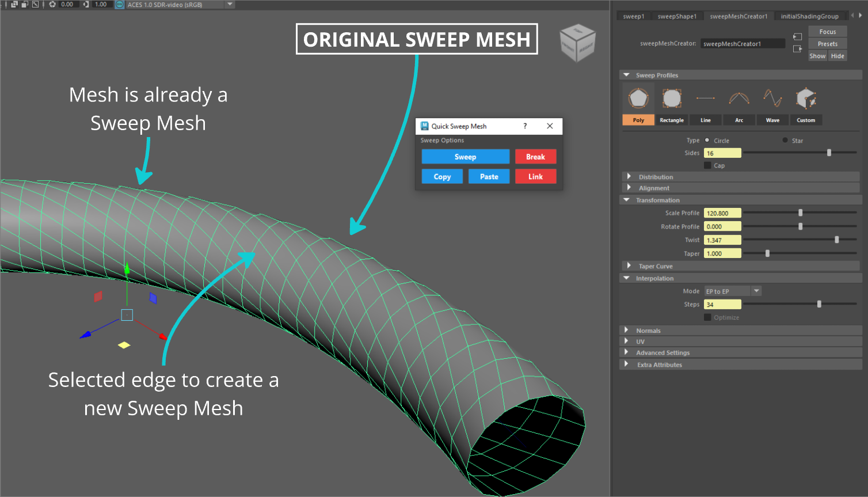Click the Scale Profile value field

[722, 213]
